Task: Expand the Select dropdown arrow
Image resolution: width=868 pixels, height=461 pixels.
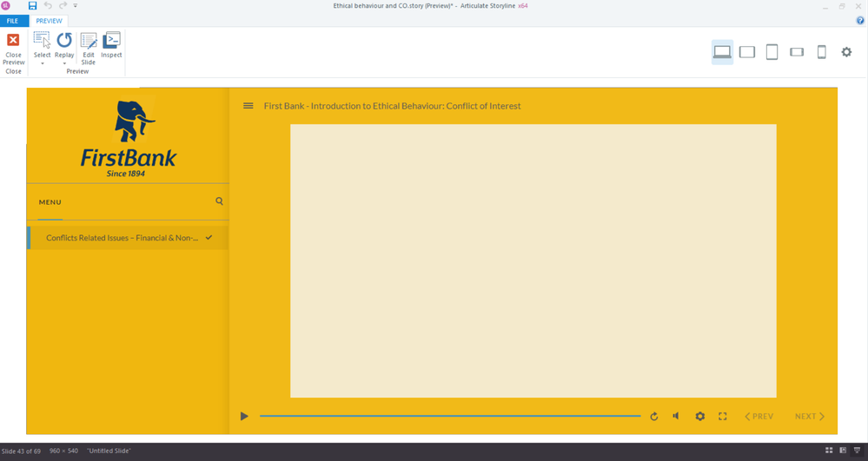Action: (x=42, y=63)
